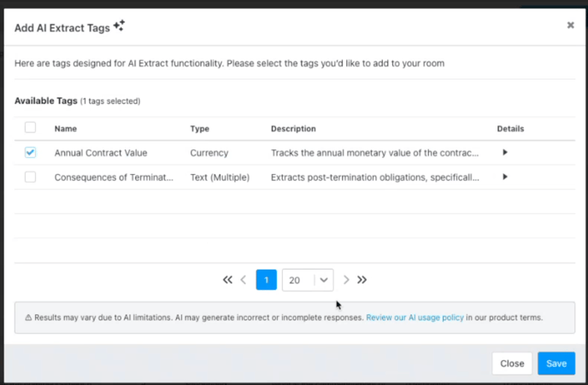Screen dimensions: 588x385
Task: Toggle the select-all tags checkbox in the header
Action: [31, 128]
